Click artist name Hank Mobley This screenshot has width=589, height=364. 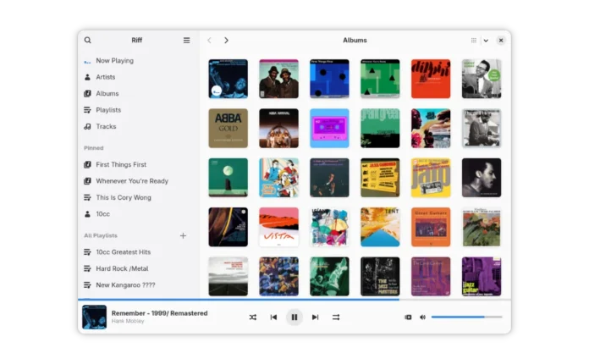tap(128, 321)
